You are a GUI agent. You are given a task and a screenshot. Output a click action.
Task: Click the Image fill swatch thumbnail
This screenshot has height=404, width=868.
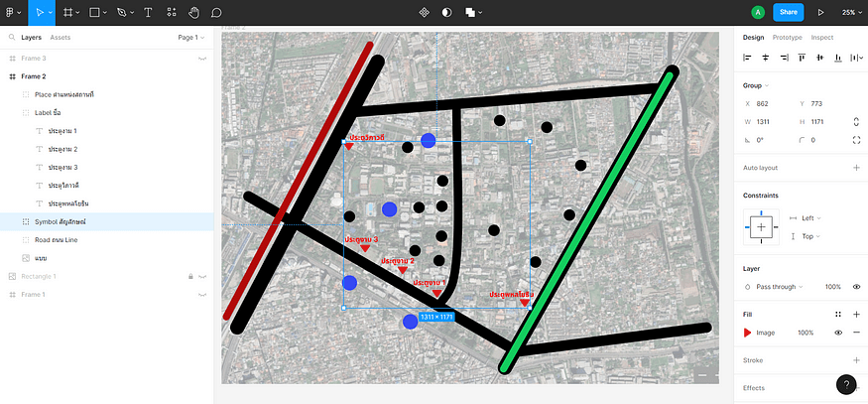(748, 333)
